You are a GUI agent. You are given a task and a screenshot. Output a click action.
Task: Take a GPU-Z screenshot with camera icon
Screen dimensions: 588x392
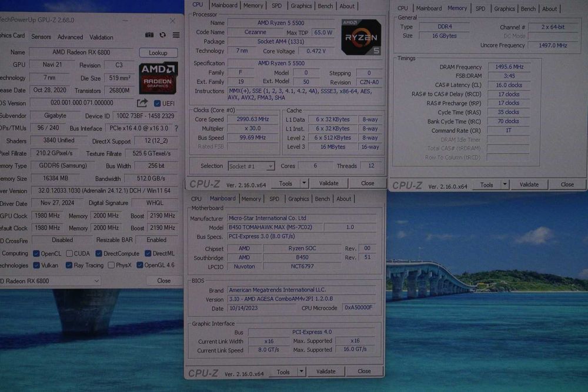point(149,35)
